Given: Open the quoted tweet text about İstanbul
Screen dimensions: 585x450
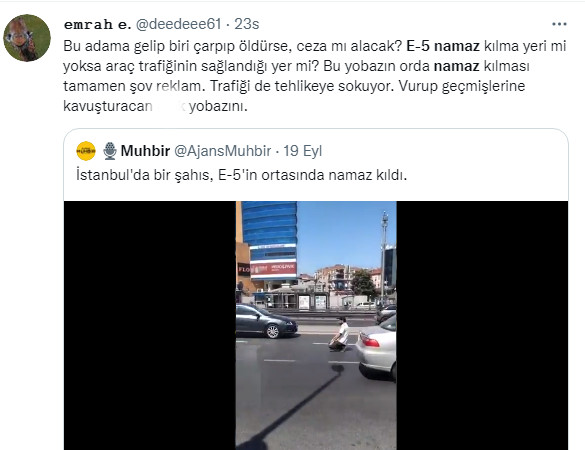Looking at the screenshot, I should tap(241, 175).
